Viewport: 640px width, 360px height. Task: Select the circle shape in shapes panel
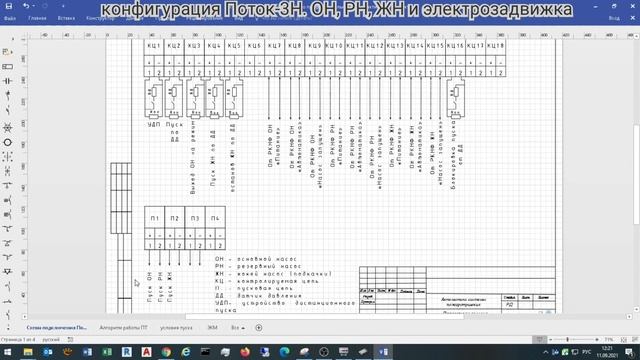coord(7,142)
